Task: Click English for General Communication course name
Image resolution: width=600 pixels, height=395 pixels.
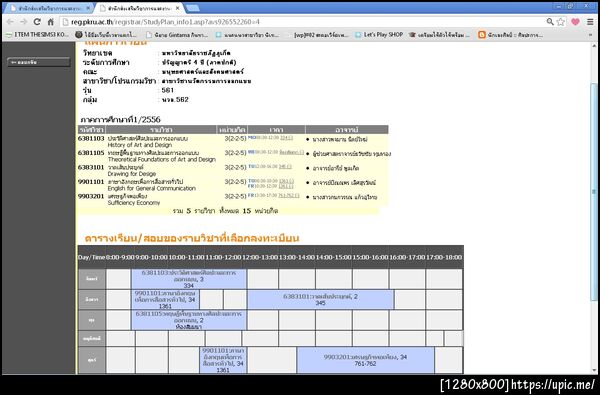Action: click(152, 189)
